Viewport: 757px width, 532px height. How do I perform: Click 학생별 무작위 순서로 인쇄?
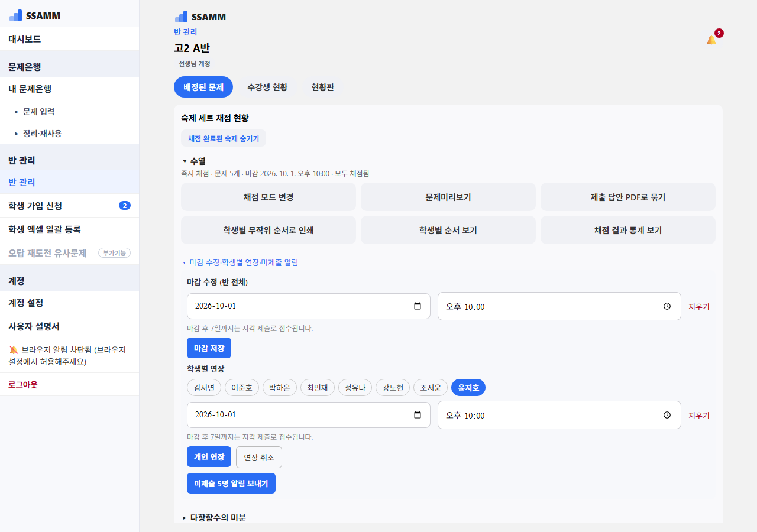click(268, 230)
